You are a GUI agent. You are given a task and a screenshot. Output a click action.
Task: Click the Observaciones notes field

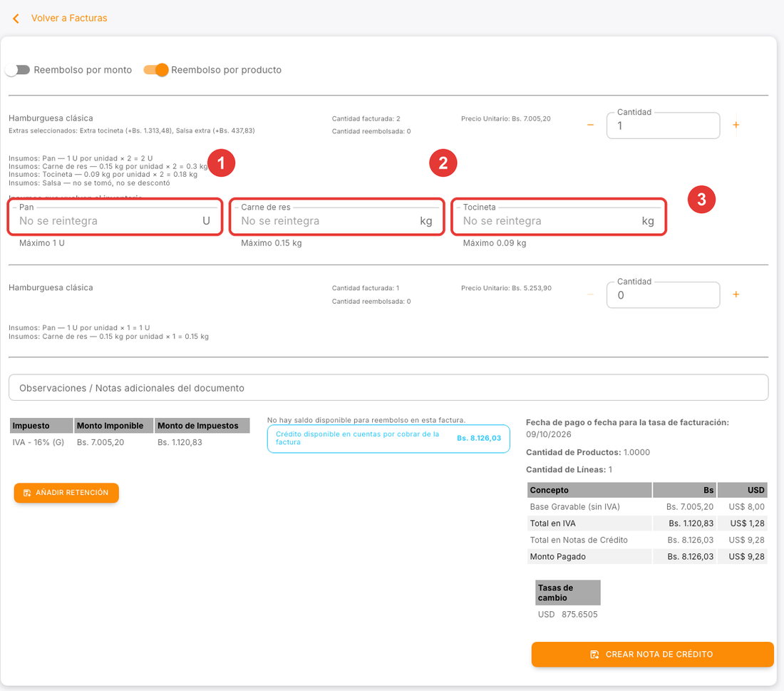click(x=388, y=388)
